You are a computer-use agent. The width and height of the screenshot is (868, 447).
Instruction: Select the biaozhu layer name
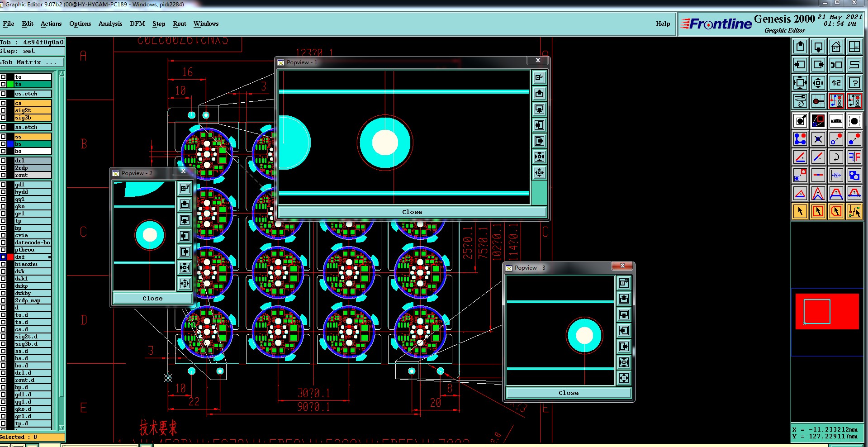(33, 264)
